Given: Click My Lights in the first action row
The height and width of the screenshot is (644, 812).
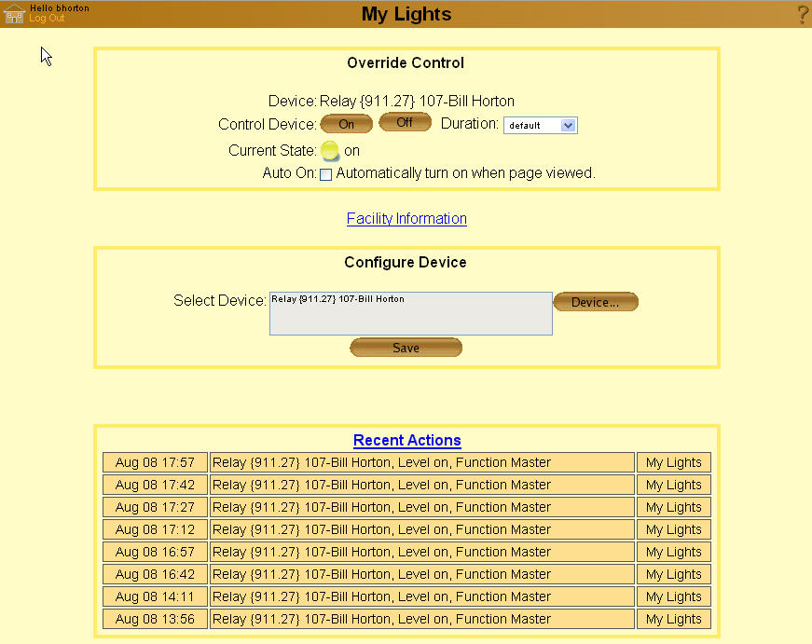Looking at the screenshot, I should click(673, 462).
